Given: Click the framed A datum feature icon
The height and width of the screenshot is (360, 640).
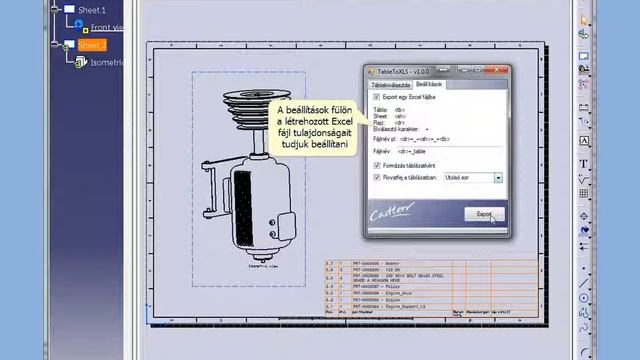Looking at the screenshot, I should (x=584, y=141).
